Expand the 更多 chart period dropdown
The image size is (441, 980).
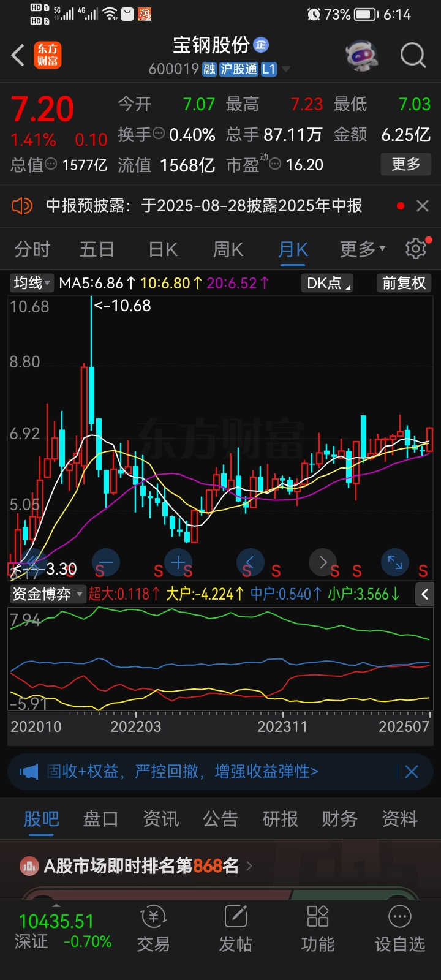point(363,249)
